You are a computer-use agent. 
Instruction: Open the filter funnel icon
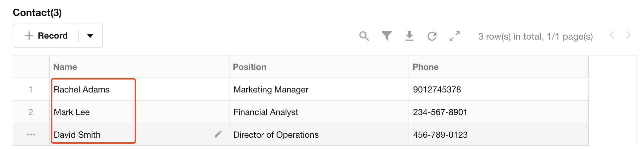(387, 36)
